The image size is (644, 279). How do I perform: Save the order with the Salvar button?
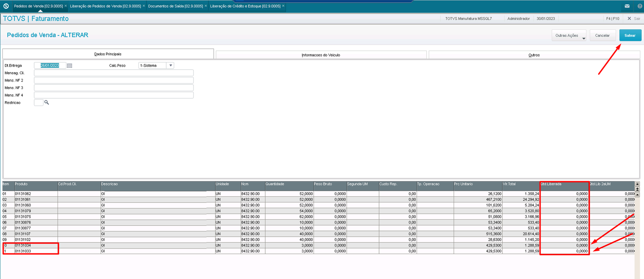[x=630, y=35]
